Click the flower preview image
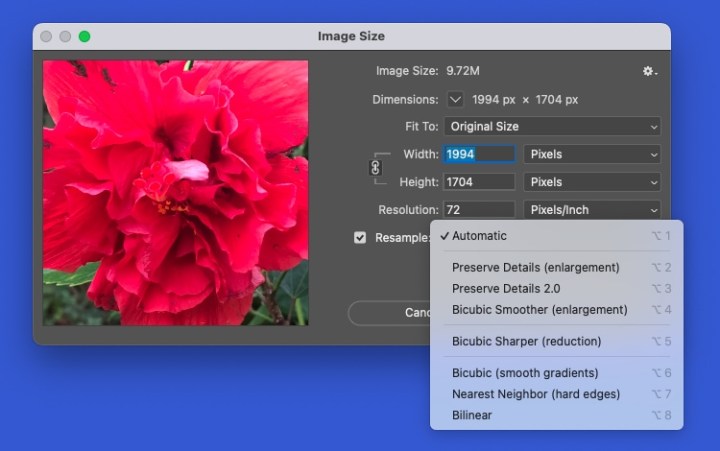Image resolution: width=720 pixels, height=451 pixels. coord(176,192)
